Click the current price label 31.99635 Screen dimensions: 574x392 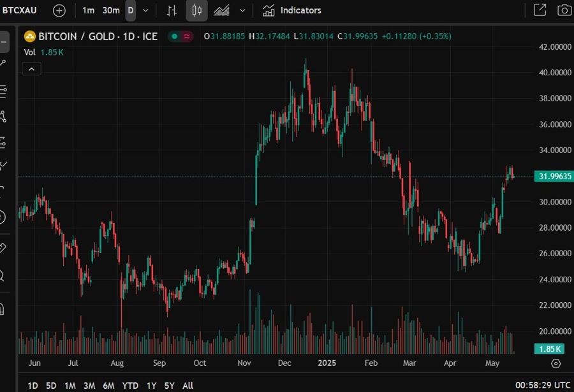click(x=555, y=176)
